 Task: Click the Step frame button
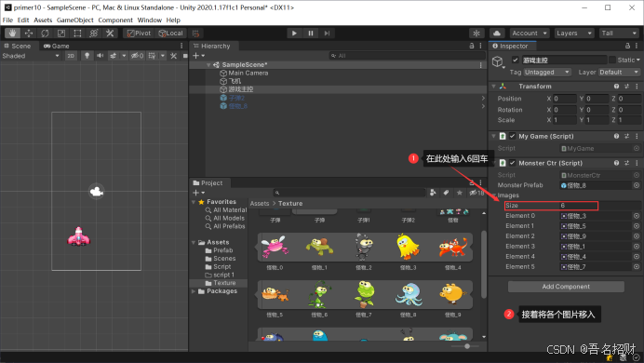coord(327,34)
